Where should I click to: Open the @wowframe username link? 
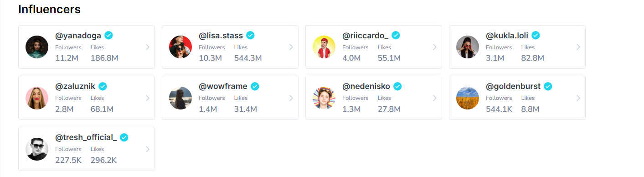[x=223, y=86]
